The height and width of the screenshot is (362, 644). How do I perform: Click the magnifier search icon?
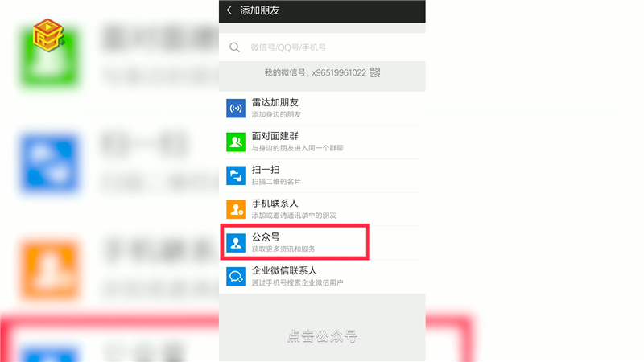234,47
